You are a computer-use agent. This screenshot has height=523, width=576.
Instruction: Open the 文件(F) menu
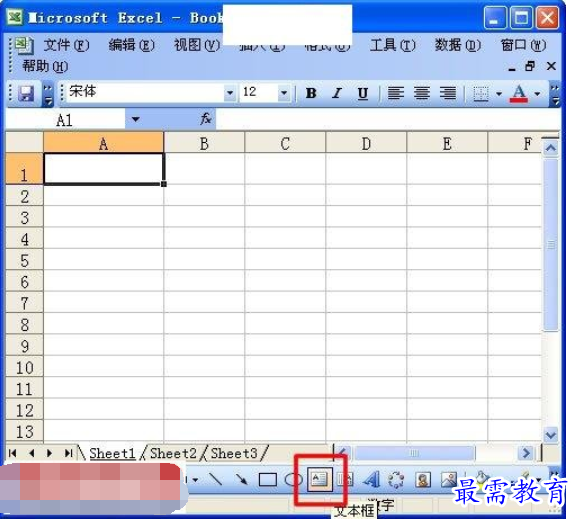click(66, 46)
